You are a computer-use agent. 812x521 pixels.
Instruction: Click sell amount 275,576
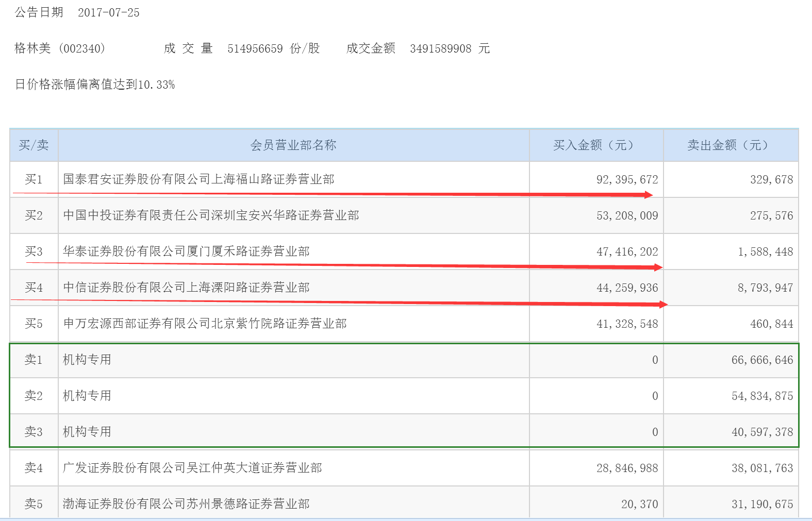point(772,215)
